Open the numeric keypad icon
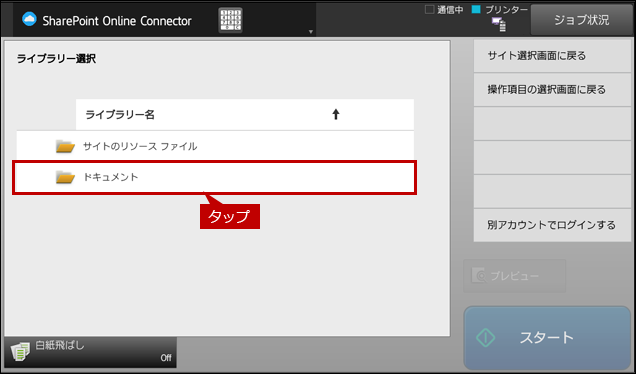This screenshot has height=374, width=636. [230, 20]
